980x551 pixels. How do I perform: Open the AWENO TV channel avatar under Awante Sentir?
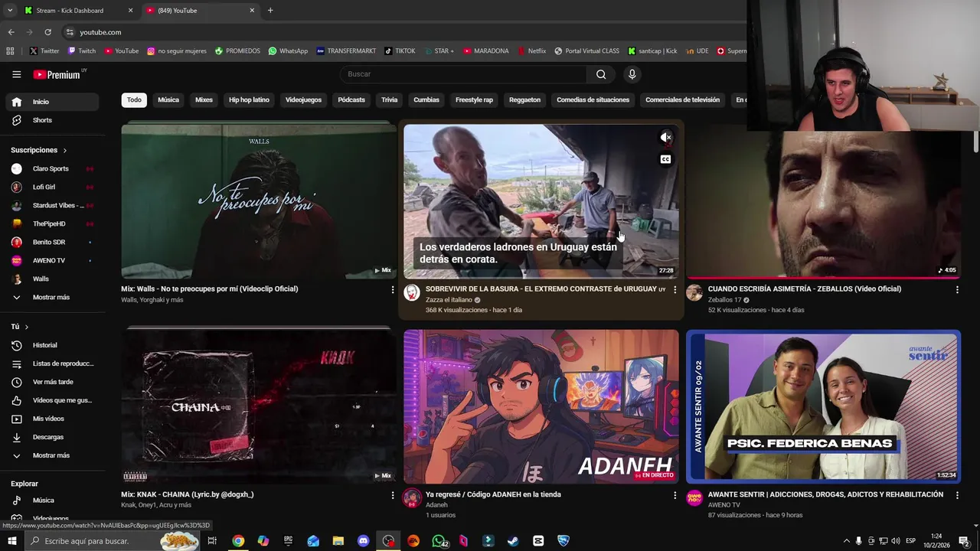(694, 498)
